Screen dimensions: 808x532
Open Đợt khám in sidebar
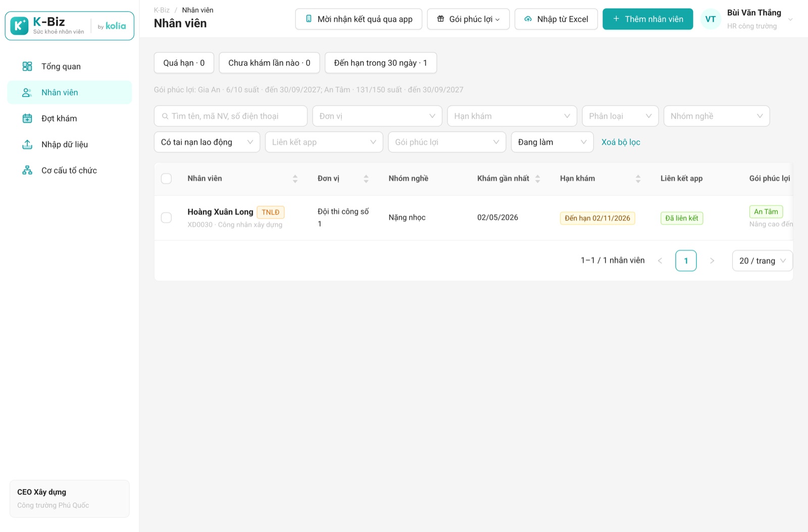point(70,119)
